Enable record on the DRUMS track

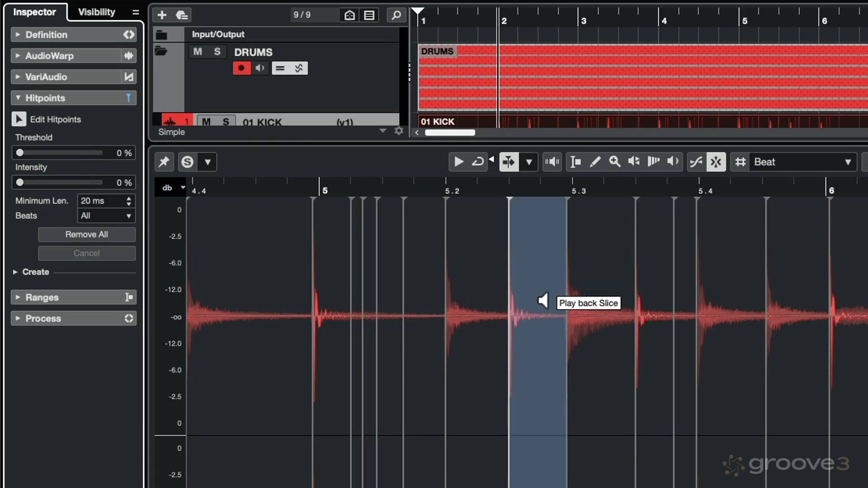(241, 68)
